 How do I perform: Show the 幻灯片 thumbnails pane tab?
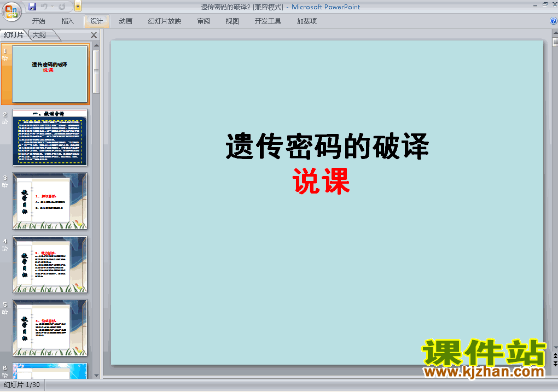14,35
